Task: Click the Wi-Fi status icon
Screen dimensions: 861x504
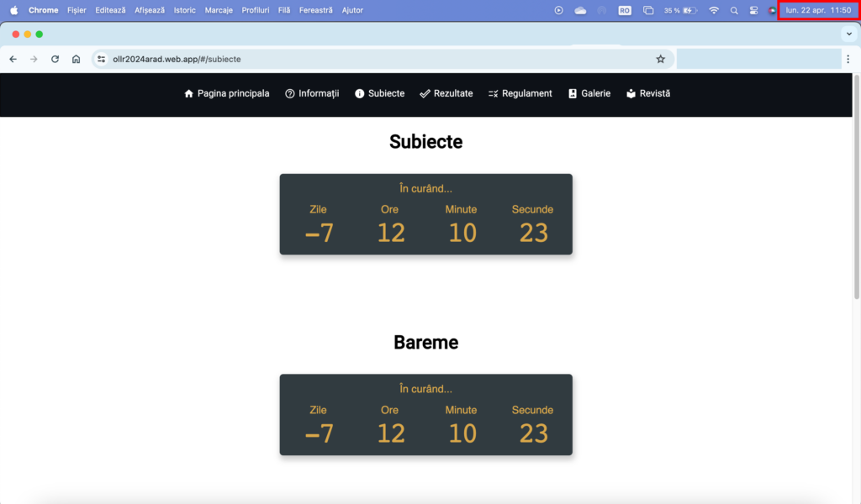Action: coord(714,10)
